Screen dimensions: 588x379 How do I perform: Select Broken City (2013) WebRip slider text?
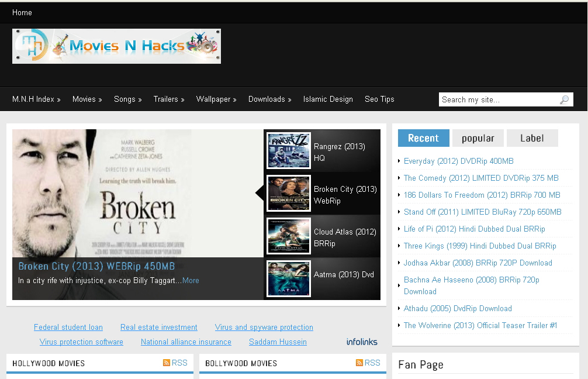point(345,195)
